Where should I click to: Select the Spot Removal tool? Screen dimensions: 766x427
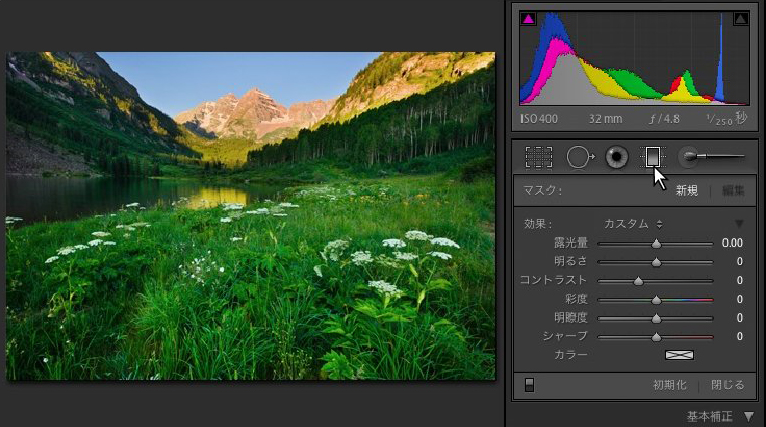tap(579, 157)
